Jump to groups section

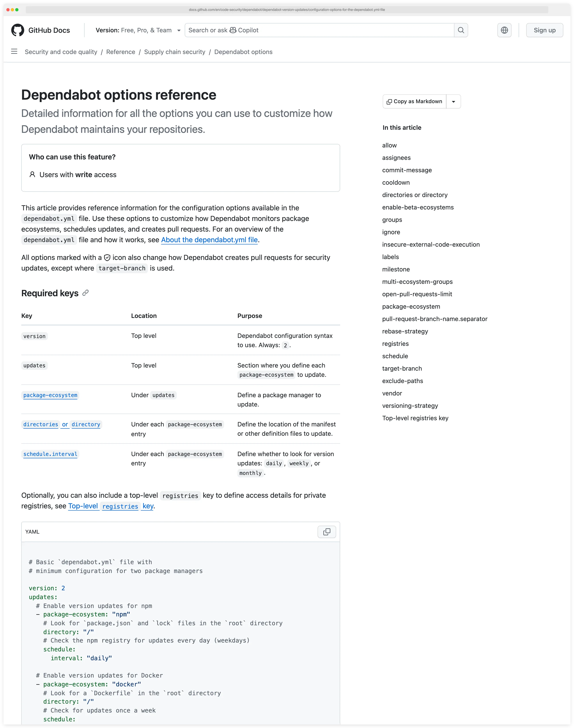(392, 220)
